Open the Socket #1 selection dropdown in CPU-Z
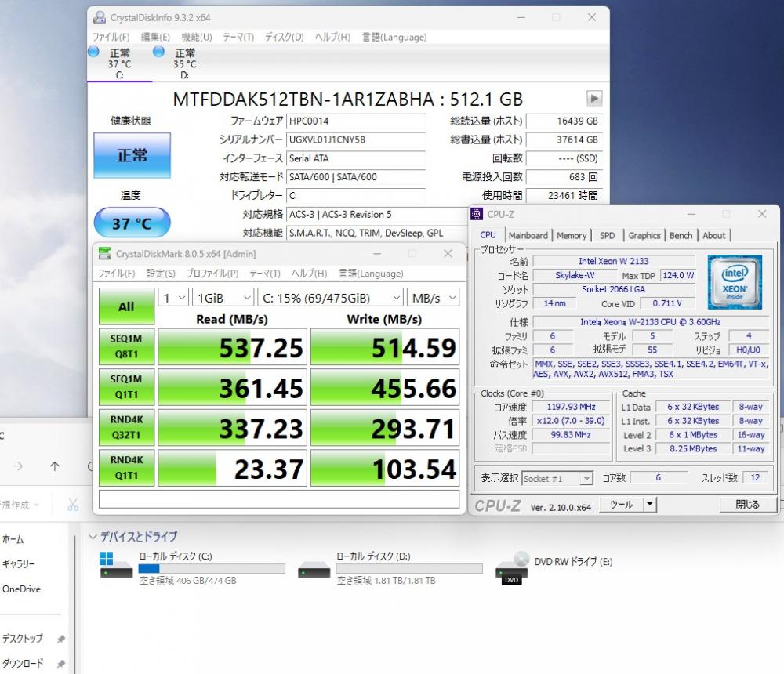784x674 pixels. 557,479
